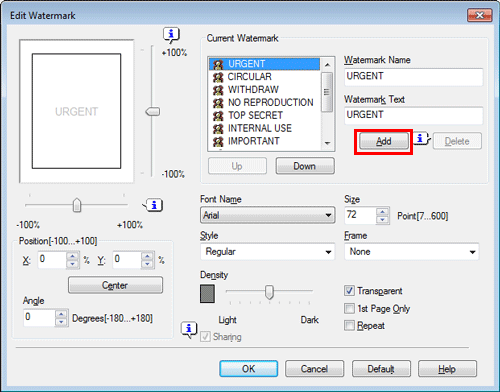Click the Angle input field
Screen dimensions: 500x392
pyautogui.click(x=39, y=318)
